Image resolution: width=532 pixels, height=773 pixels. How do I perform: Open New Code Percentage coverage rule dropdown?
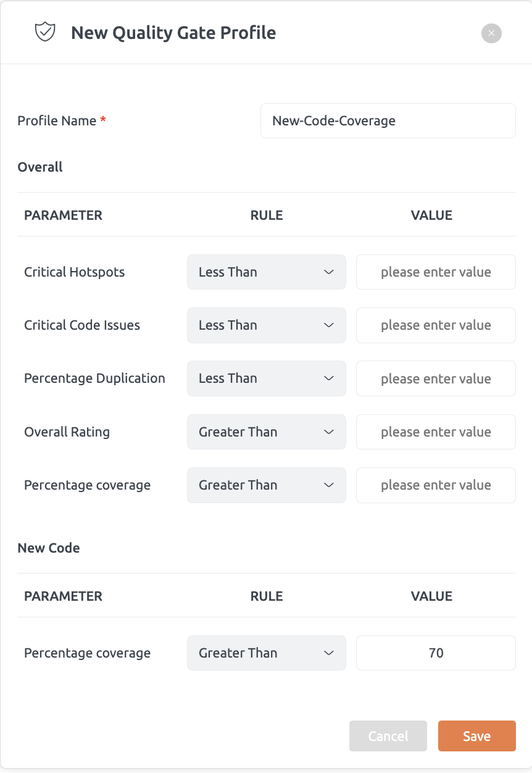pos(267,653)
